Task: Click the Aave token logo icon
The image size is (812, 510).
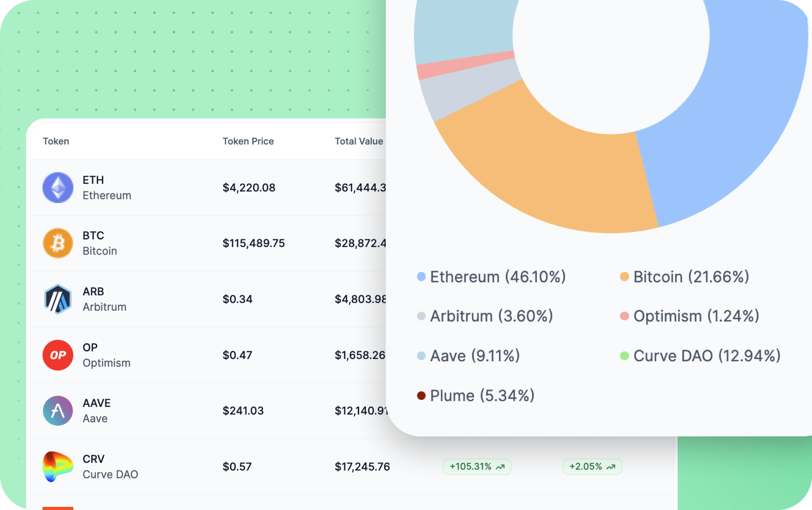Action: click(58, 410)
